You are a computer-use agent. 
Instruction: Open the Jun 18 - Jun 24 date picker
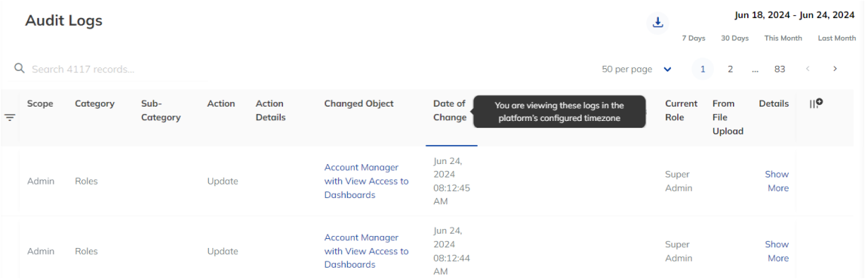point(794,16)
